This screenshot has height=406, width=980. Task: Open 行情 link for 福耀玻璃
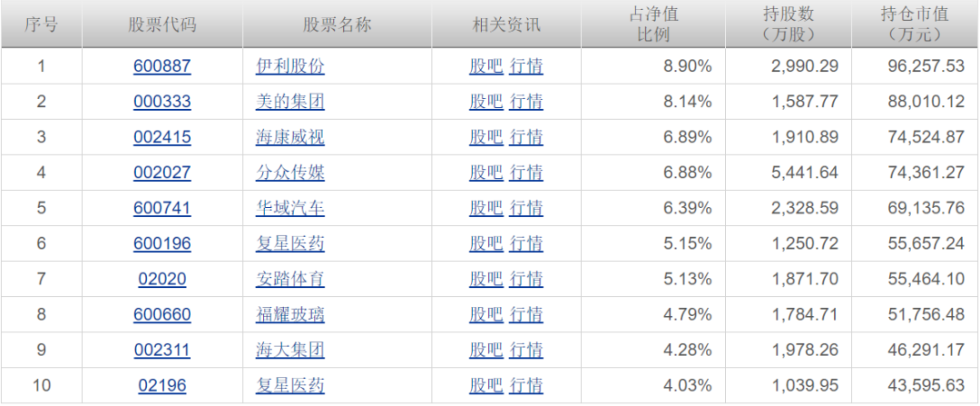tap(526, 314)
